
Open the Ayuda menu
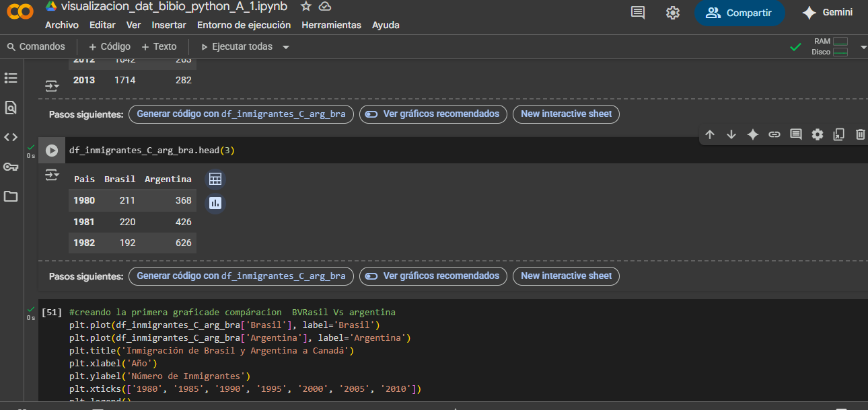pos(386,25)
